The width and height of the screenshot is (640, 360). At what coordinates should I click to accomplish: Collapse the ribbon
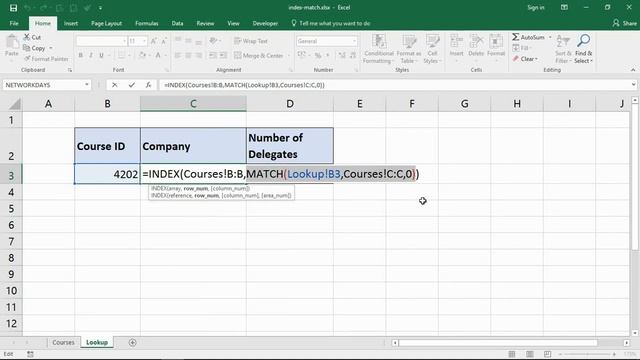633,70
